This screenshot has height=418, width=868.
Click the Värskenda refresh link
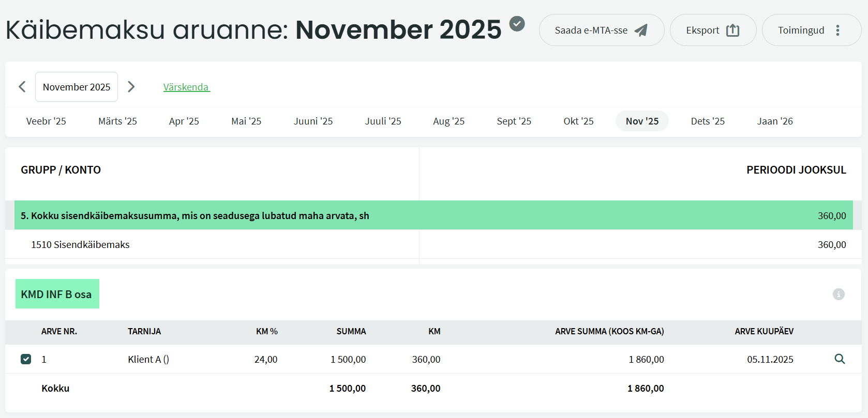(x=186, y=87)
